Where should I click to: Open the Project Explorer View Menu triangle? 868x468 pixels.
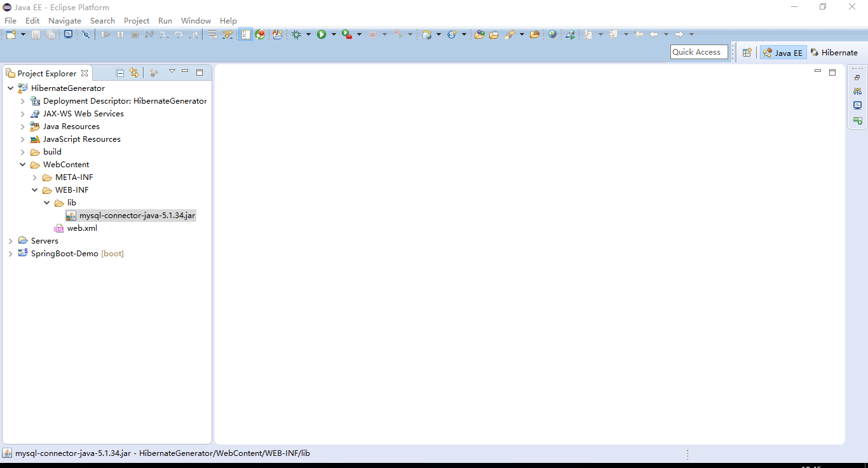click(x=172, y=71)
